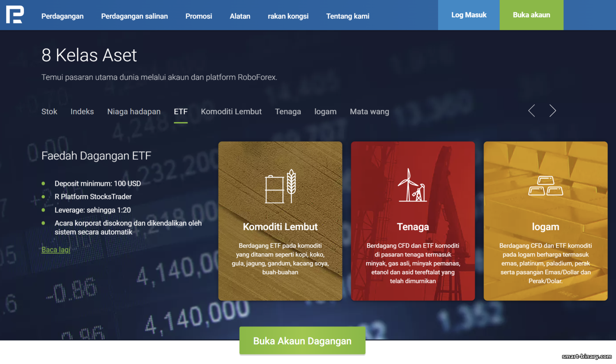Click the Log Masuk button
This screenshot has width=616, height=364.
click(x=469, y=15)
